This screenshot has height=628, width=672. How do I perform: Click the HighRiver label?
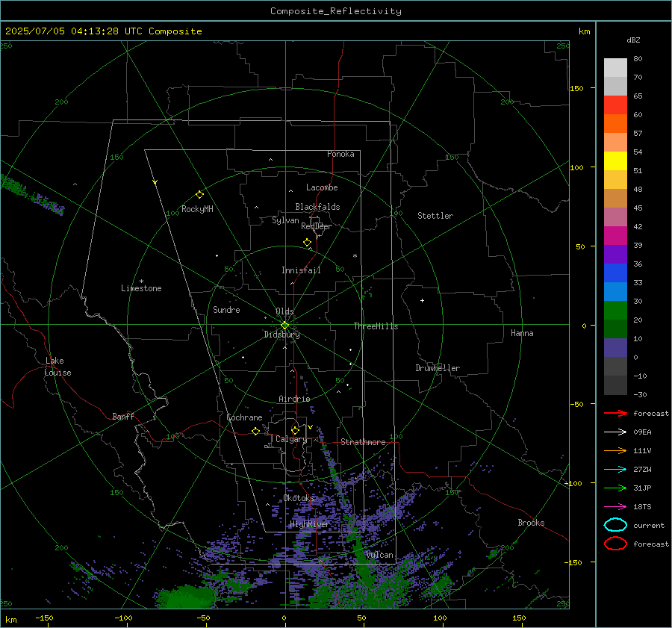(x=309, y=524)
